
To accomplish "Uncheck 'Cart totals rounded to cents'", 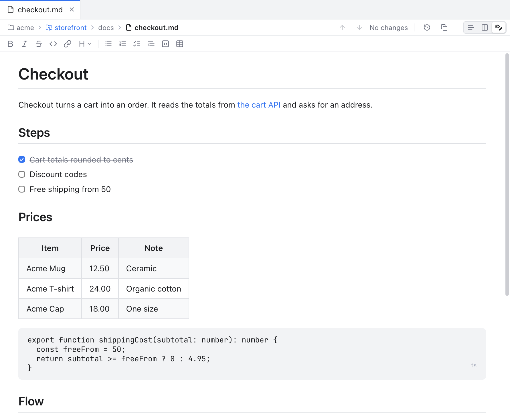I will [22, 159].
